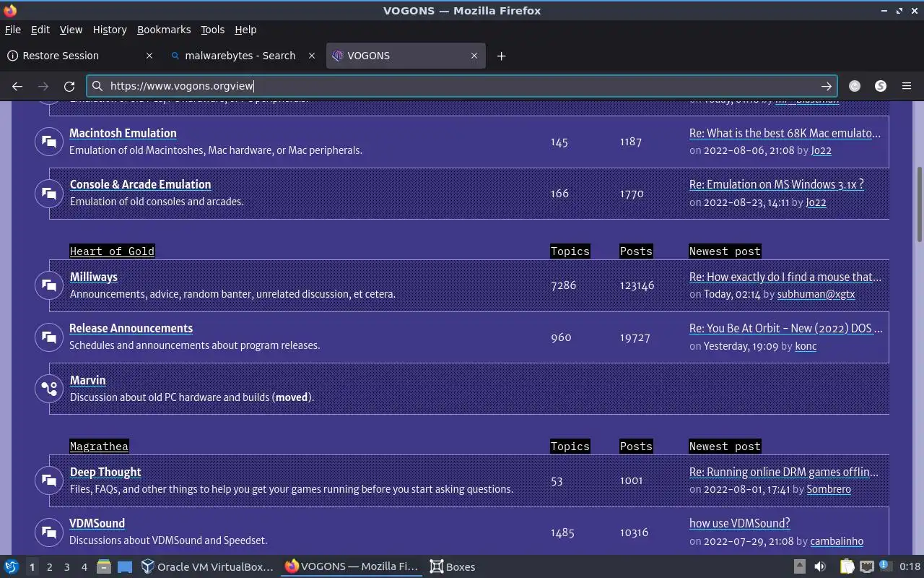Open the Edit menu

(40, 30)
